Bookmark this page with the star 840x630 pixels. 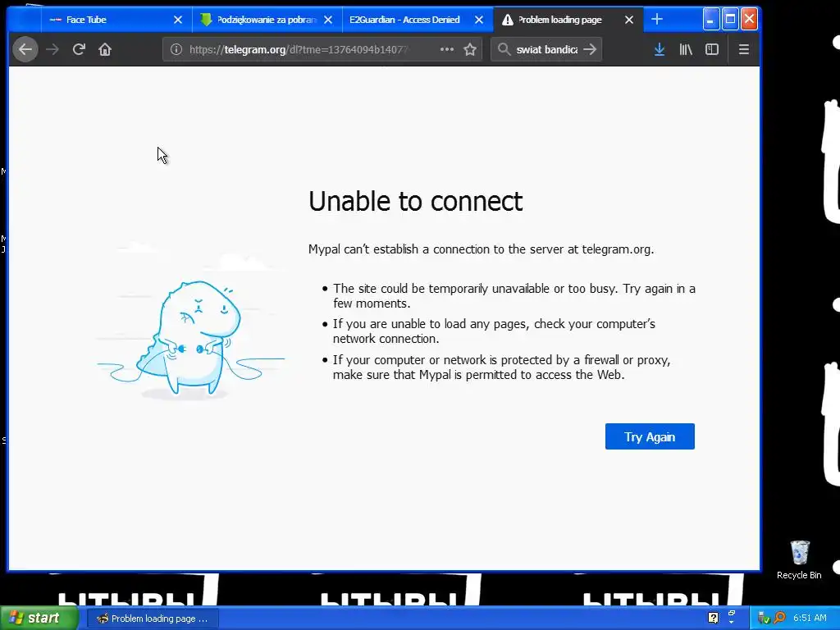pyautogui.click(x=470, y=49)
